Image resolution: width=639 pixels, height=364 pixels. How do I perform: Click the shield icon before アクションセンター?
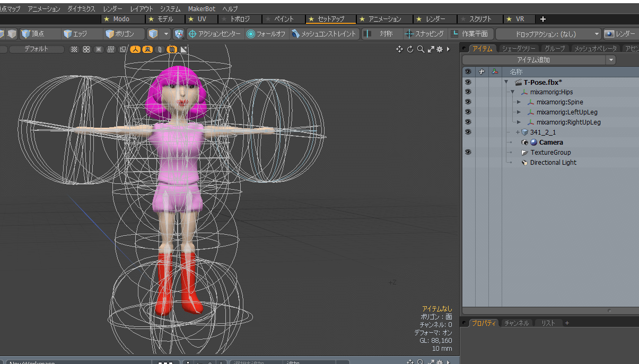(179, 34)
